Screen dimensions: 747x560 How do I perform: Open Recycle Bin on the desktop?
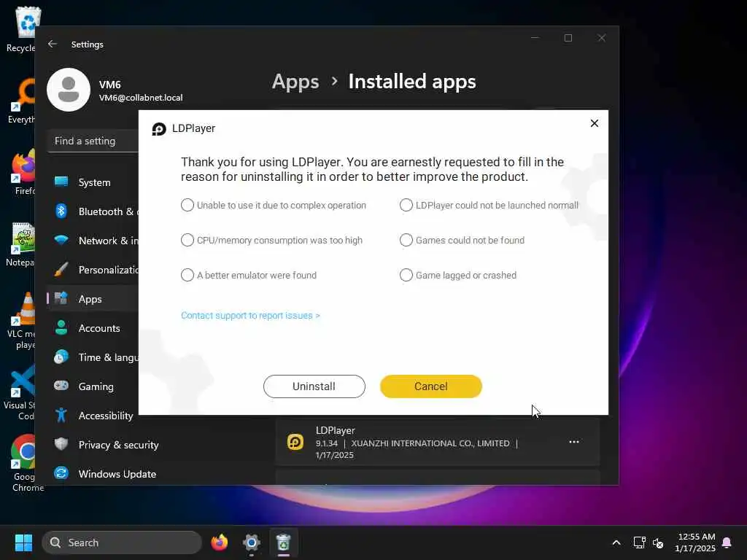coord(20,29)
